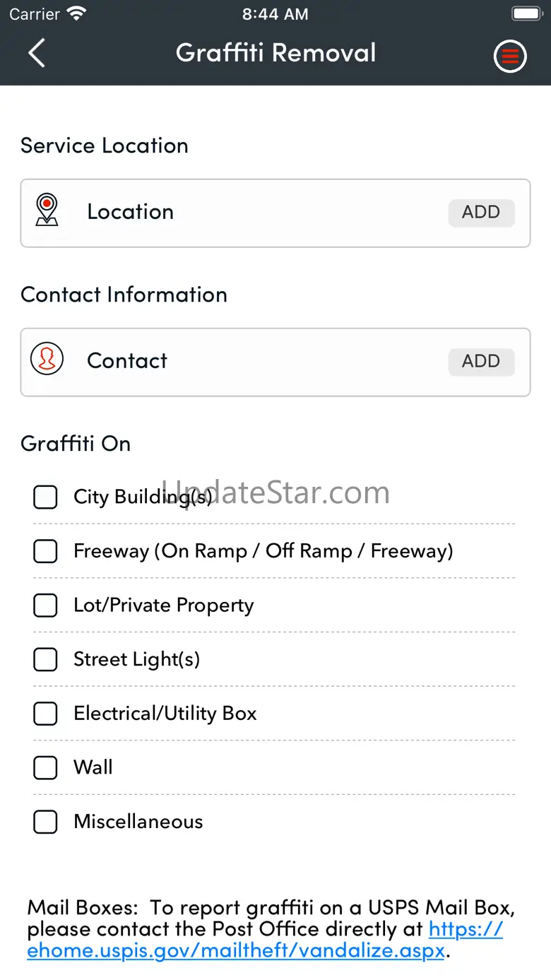Image resolution: width=551 pixels, height=980 pixels.
Task: Tap the map pin location icon
Action: pyautogui.click(x=47, y=211)
